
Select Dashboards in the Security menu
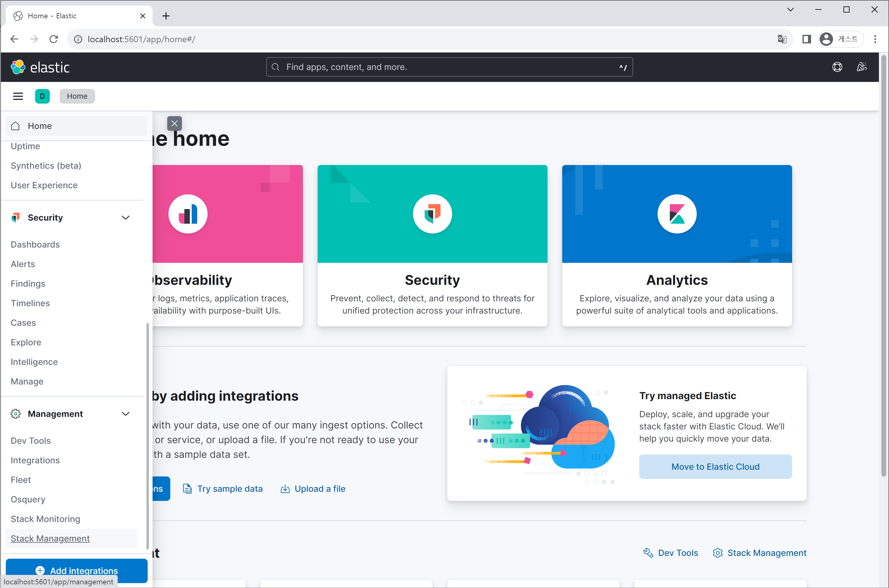pyautogui.click(x=35, y=244)
